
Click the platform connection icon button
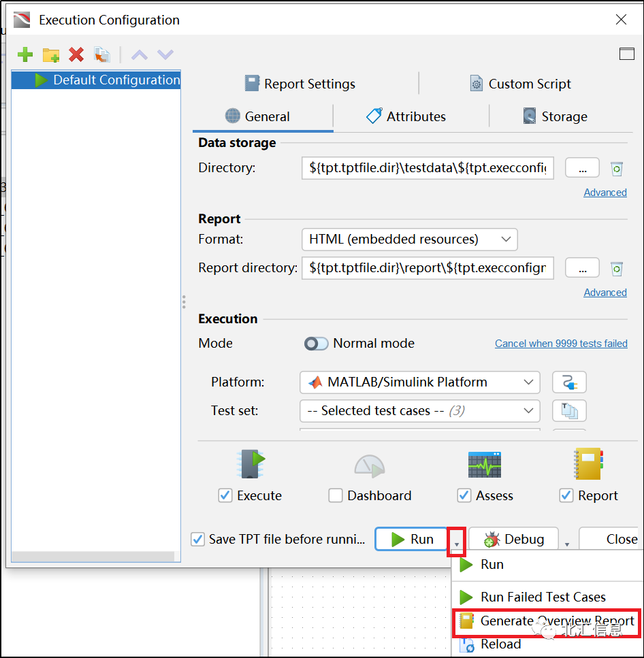click(x=569, y=382)
